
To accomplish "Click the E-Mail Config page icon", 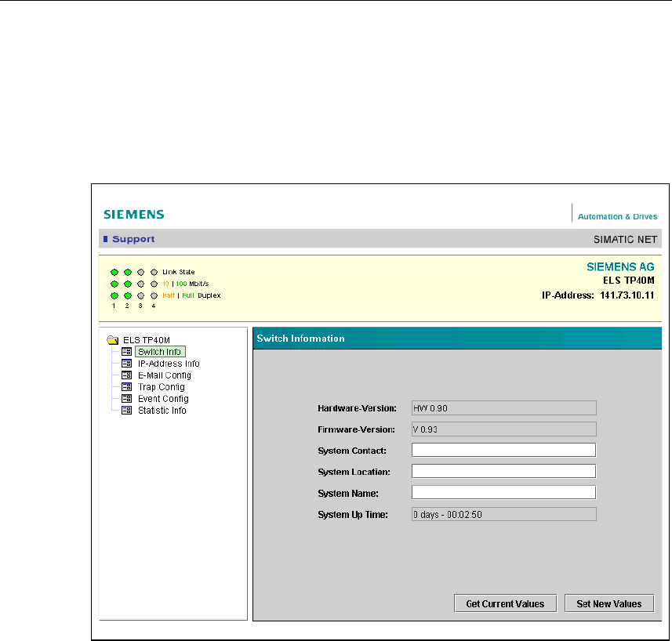I will pos(126,375).
